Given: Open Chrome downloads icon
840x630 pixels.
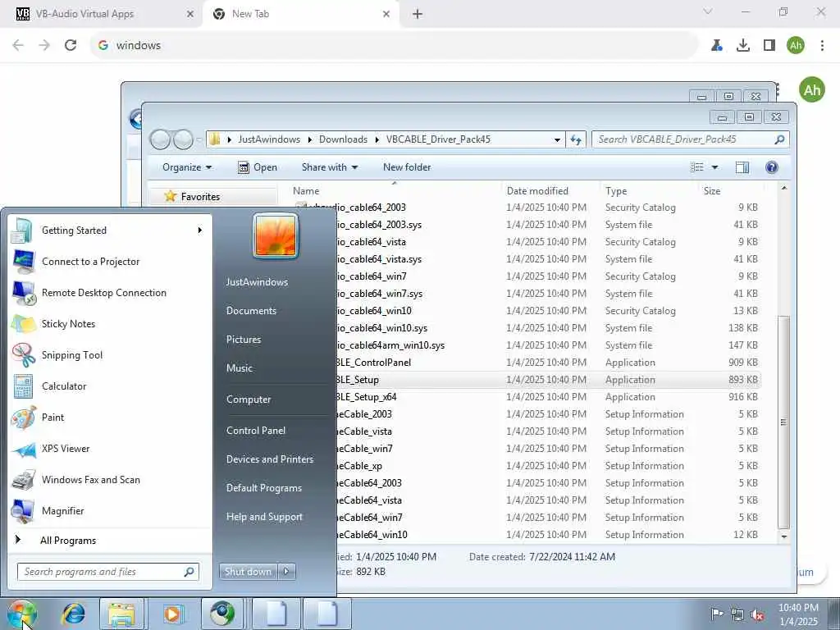Looking at the screenshot, I should click(x=743, y=46).
